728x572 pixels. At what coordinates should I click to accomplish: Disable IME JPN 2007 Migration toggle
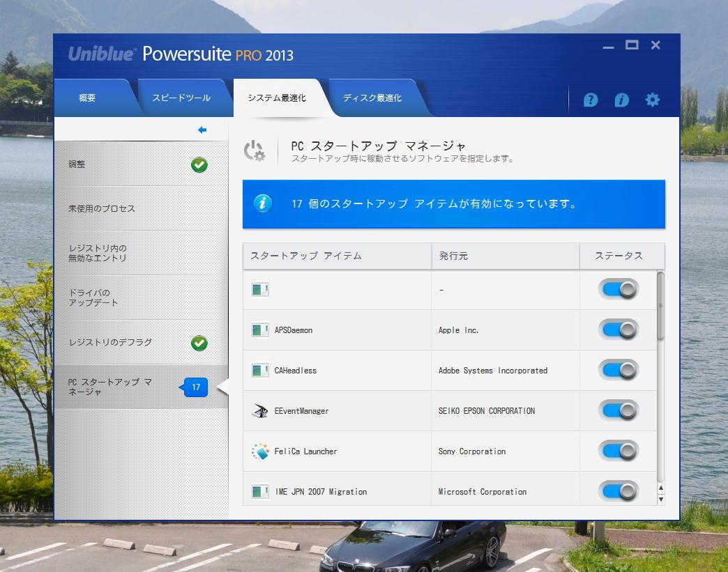619,491
